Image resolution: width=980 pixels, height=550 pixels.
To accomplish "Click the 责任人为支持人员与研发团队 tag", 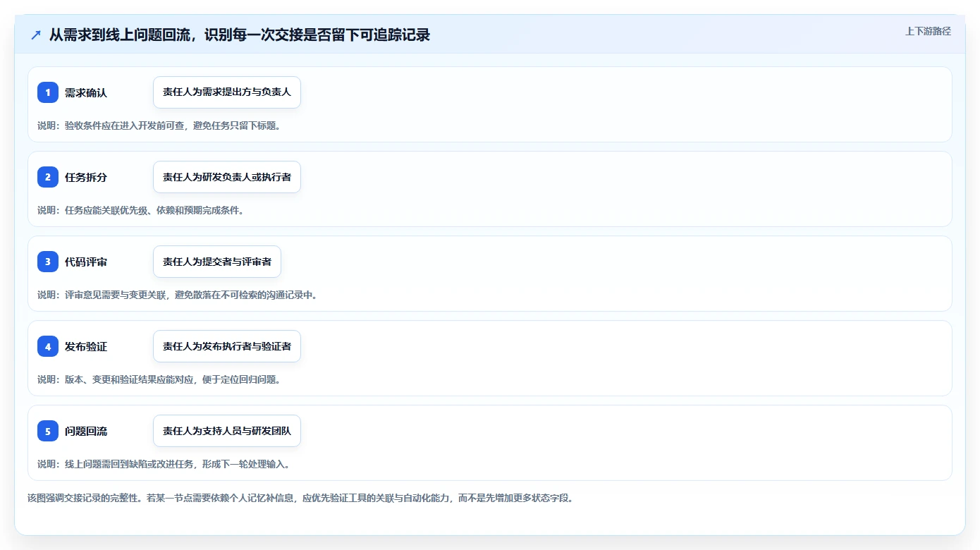I will (227, 431).
